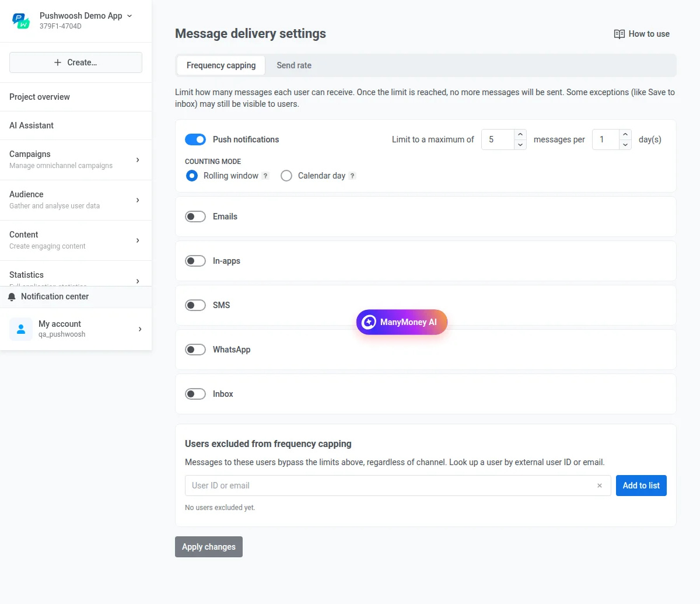Switch to the Frequency capping tab
The width and height of the screenshot is (700, 604).
221,65
